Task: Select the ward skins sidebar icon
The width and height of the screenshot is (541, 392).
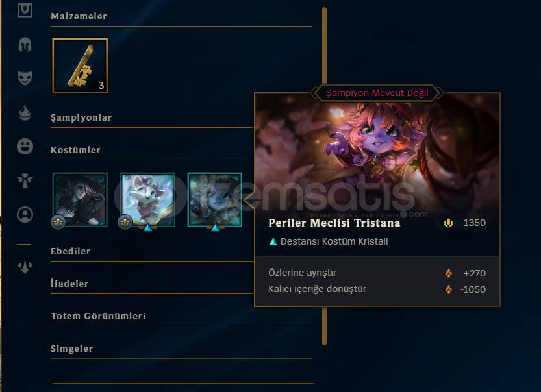Action: [25, 180]
